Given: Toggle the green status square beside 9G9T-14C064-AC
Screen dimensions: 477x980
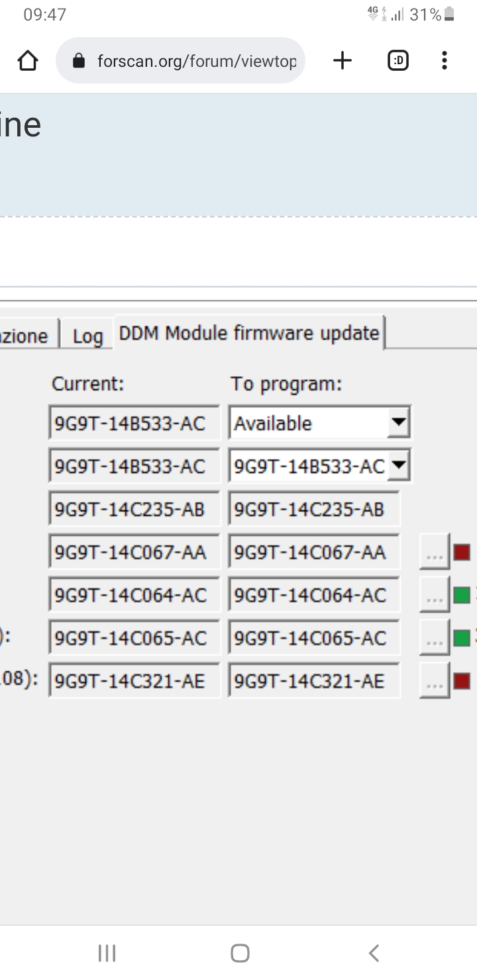Looking at the screenshot, I should pos(462,594).
